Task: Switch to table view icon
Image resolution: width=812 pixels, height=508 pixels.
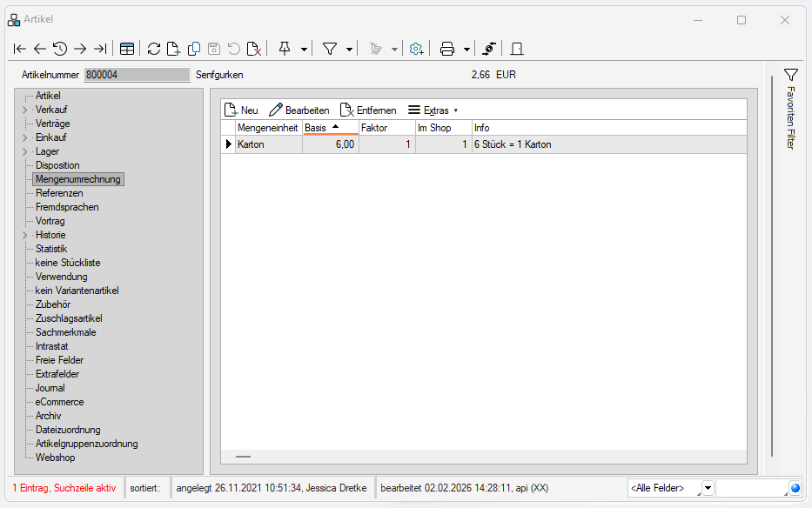Action: tap(127, 49)
